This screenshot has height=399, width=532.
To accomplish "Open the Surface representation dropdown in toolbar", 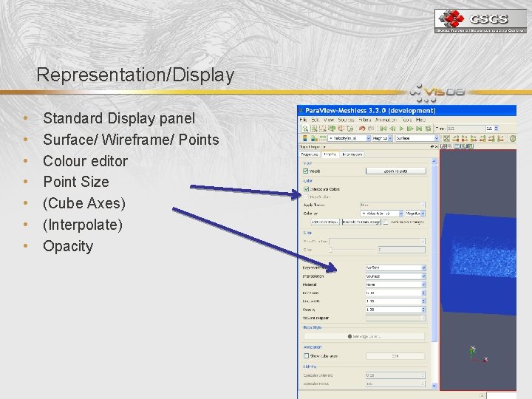I will (417, 138).
